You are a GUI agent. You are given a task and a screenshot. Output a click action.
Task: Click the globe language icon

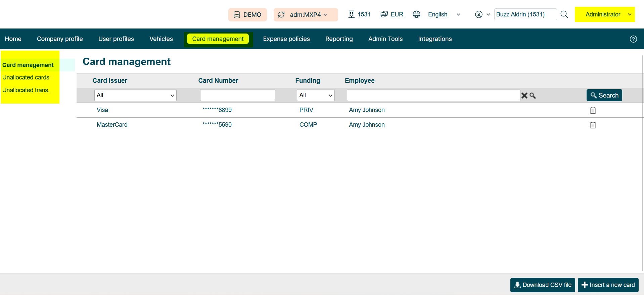tap(416, 14)
